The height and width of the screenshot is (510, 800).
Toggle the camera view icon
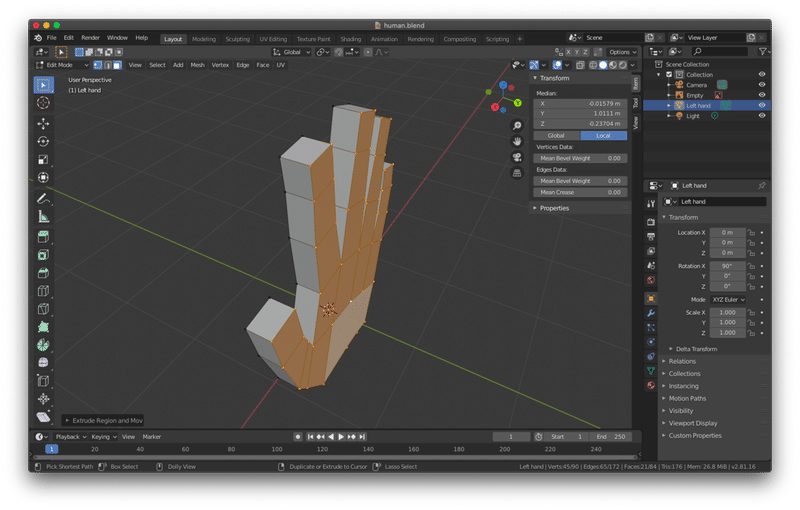pyautogui.click(x=517, y=157)
